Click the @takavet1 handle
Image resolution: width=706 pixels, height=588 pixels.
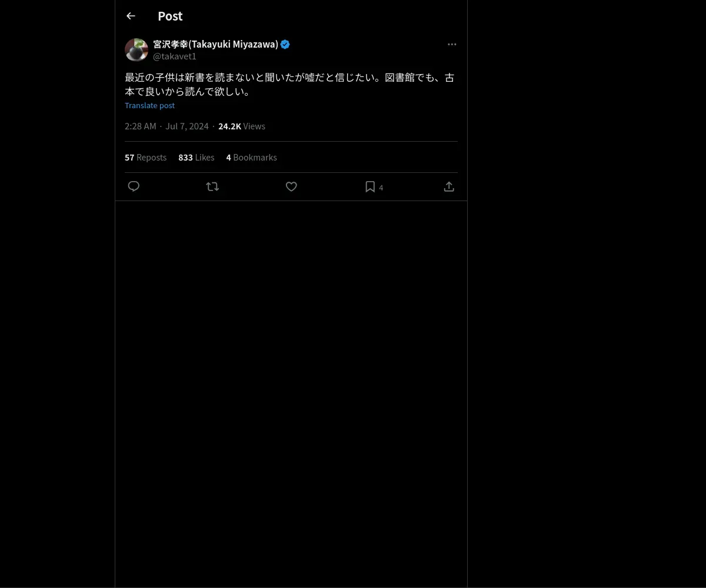(175, 56)
